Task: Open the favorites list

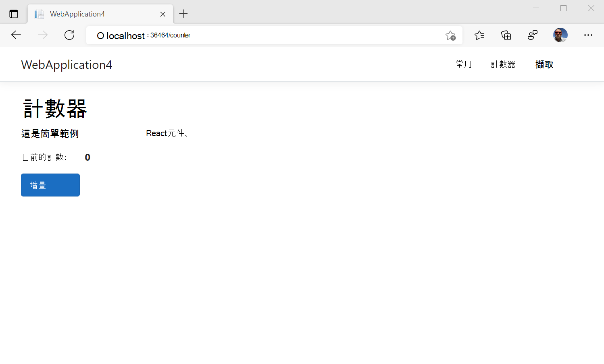Action: [x=479, y=35]
